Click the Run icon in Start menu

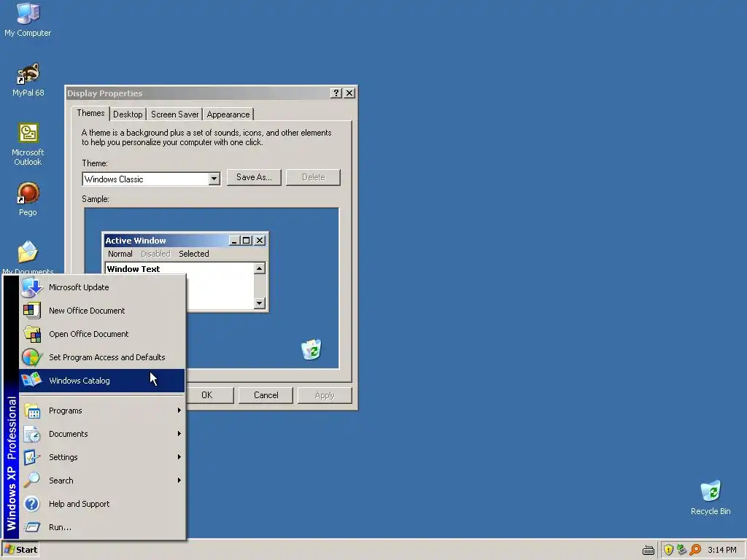tap(32, 527)
